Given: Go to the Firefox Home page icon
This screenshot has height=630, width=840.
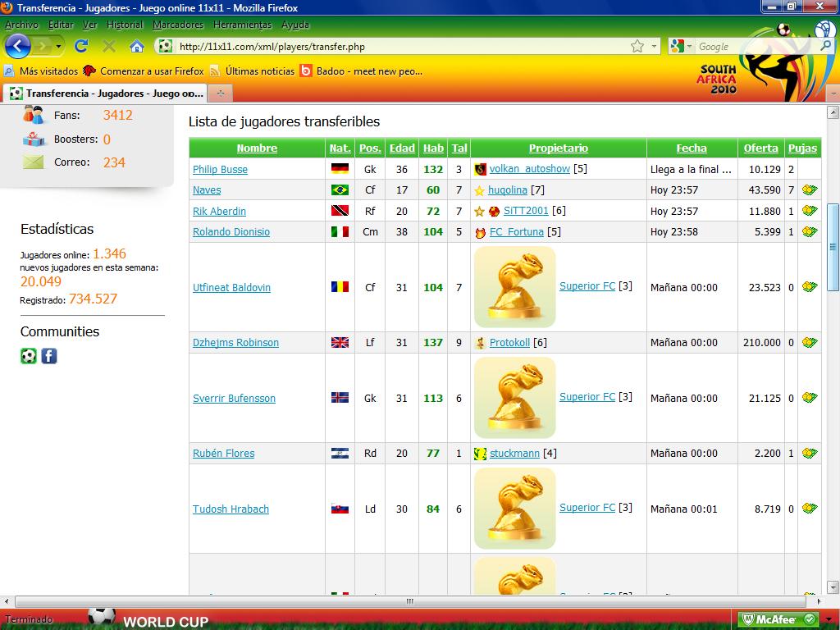Looking at the screenshot, I should click(137, 46).
